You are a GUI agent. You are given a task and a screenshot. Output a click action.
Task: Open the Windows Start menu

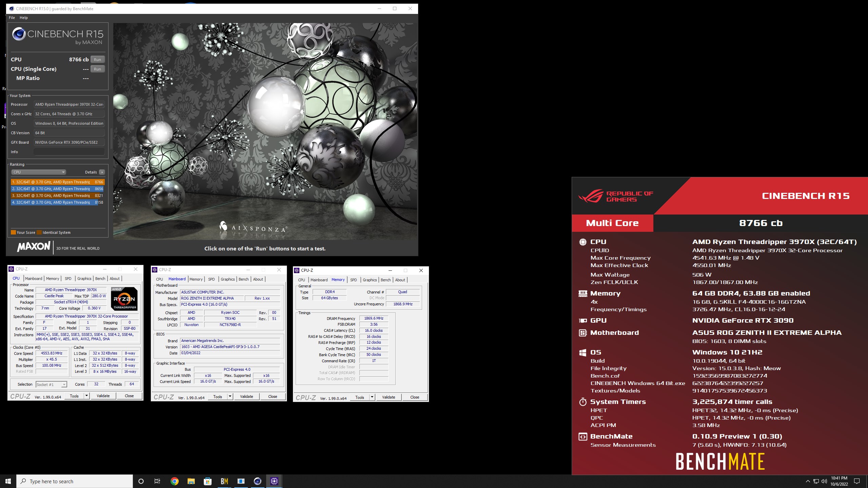coord(8,481)
